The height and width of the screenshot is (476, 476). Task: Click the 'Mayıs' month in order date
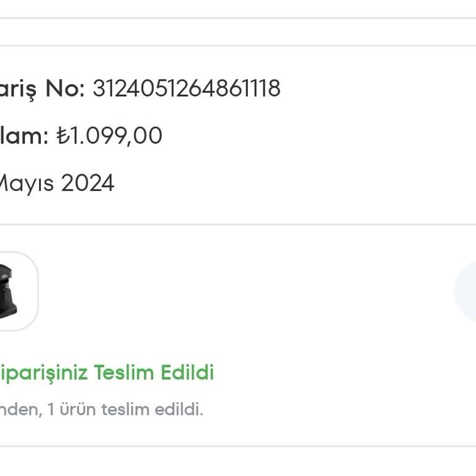tap(27, 183)
